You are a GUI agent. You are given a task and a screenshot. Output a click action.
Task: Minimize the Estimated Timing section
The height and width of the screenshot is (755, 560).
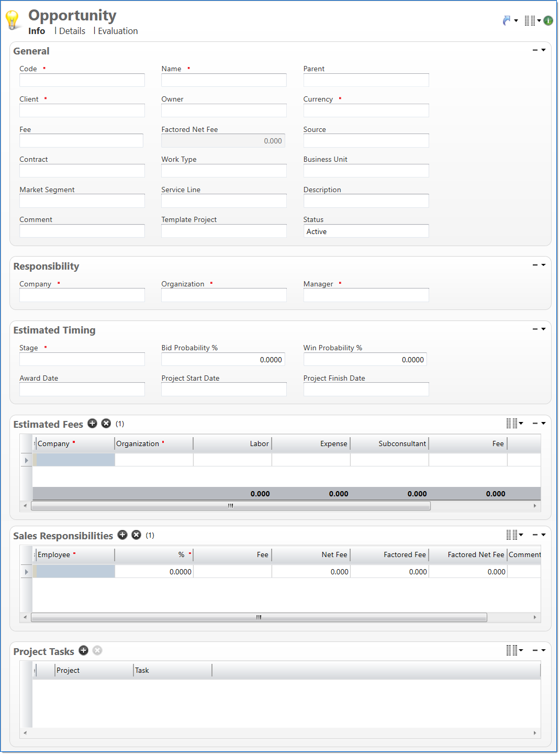535,329
